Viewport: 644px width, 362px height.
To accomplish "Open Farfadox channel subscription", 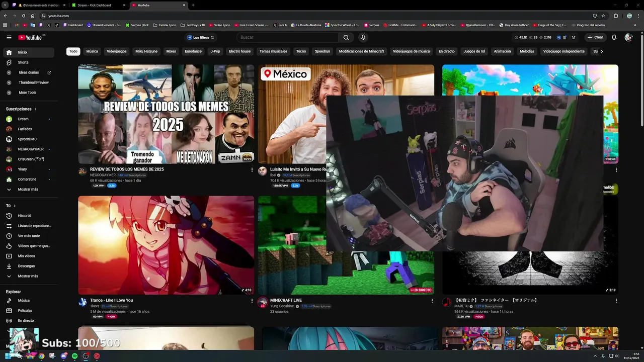I will [28, 129].
